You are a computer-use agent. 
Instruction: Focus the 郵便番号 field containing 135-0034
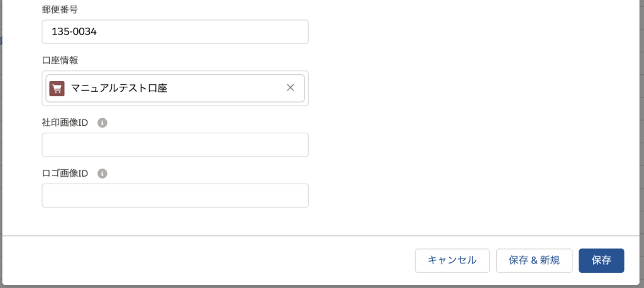(175, 31)
